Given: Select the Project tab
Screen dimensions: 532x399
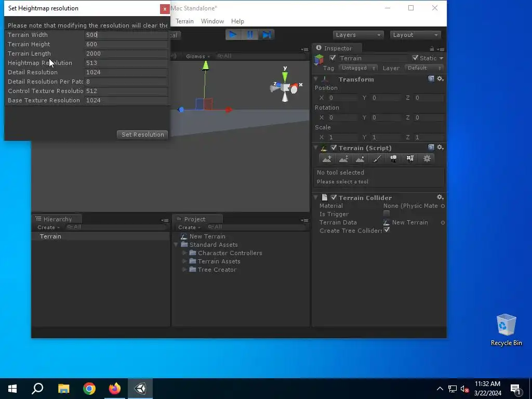Looking at the screenshot, I should [x=197, y=219].
